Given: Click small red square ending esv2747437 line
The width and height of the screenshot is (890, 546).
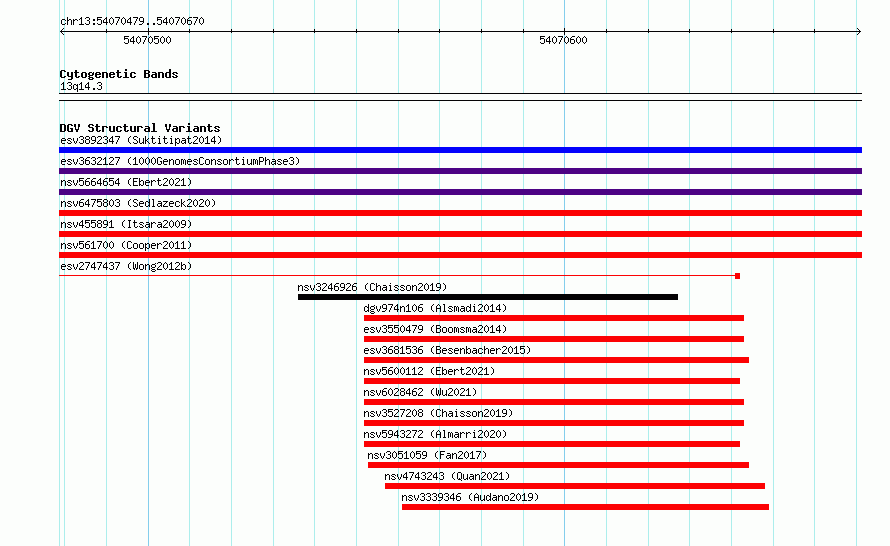Looking at the screenshot, I should tap(737, 276).
